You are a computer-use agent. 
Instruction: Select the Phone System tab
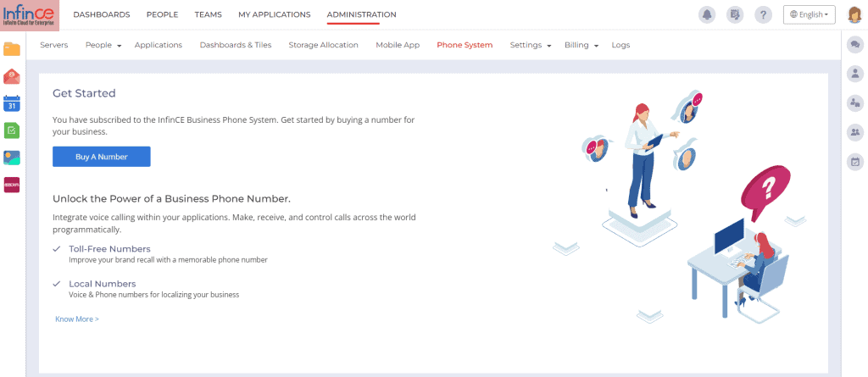465,46
